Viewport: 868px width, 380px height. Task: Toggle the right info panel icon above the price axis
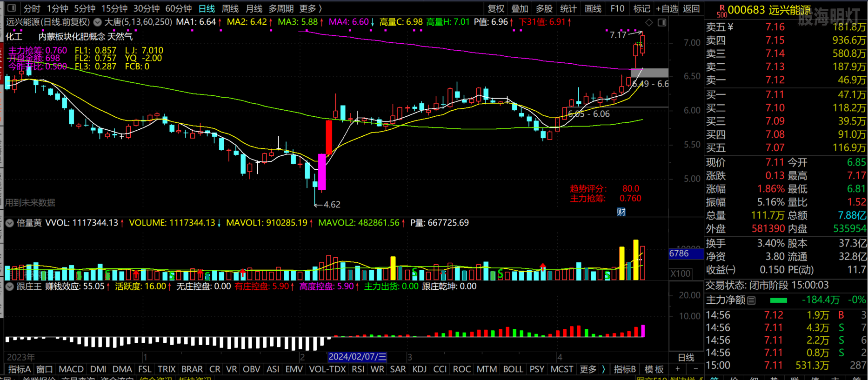click(662, 22)
